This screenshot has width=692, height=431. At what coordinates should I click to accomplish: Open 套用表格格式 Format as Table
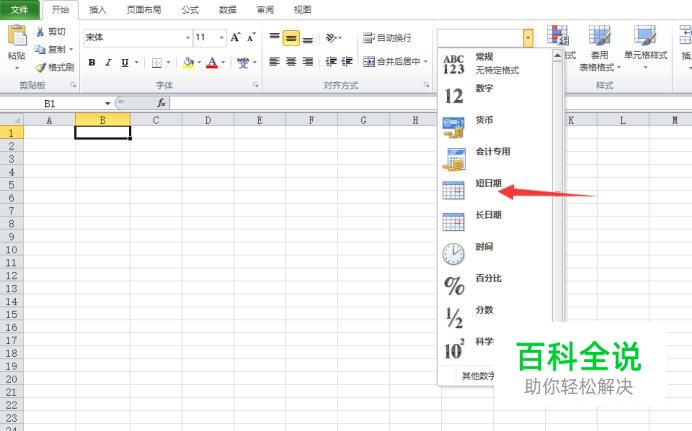[x=599, y=47]
